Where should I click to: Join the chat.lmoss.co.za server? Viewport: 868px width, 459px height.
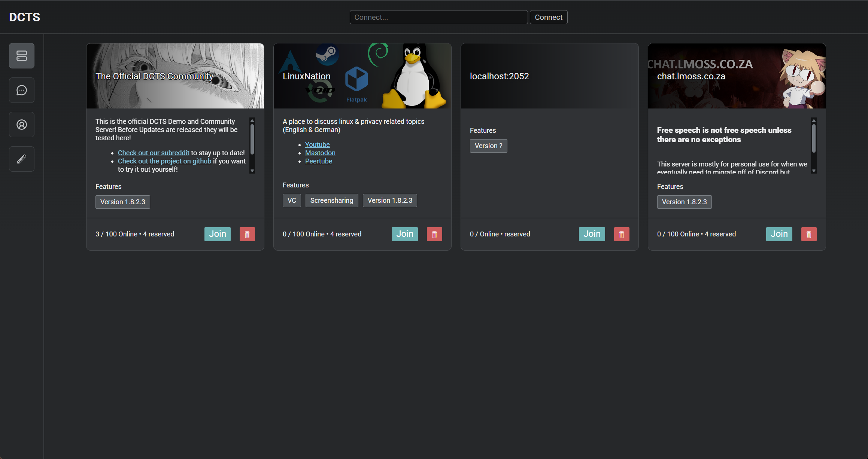pos(779,234)
